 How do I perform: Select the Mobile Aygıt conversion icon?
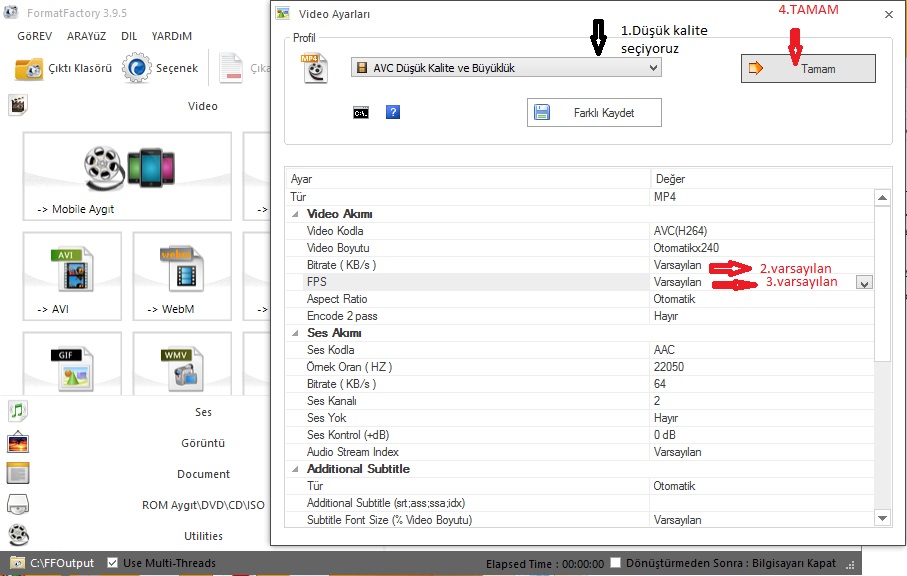pos(129,168)
